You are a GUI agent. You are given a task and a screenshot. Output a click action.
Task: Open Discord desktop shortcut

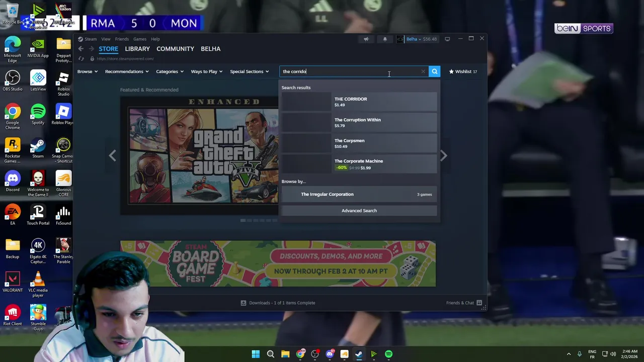(13, 182)
